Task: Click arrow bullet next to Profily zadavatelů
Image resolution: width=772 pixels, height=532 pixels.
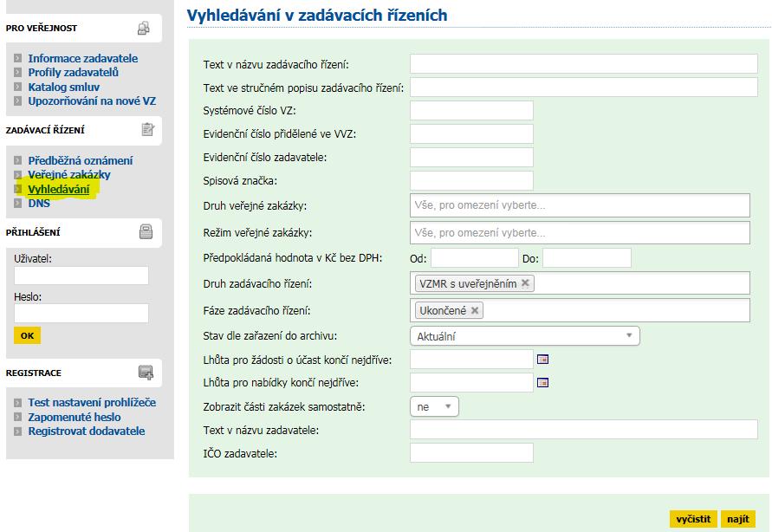Action: [17, 72]
